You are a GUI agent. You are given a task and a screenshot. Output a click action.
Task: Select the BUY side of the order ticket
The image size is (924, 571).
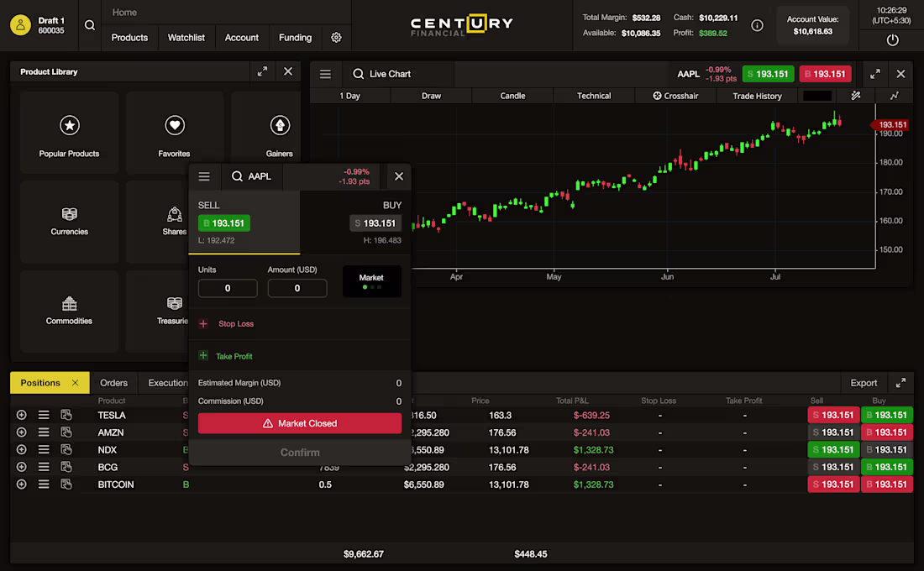click(355, 223)
